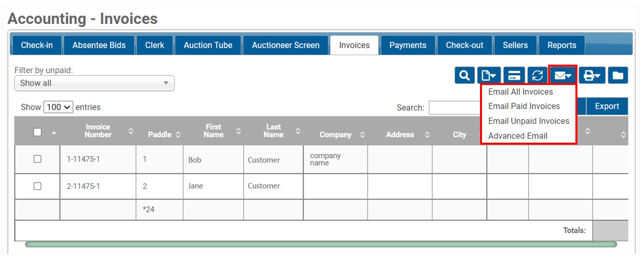
Task: Click Customer last name in Bob's row
Action: 264,160
